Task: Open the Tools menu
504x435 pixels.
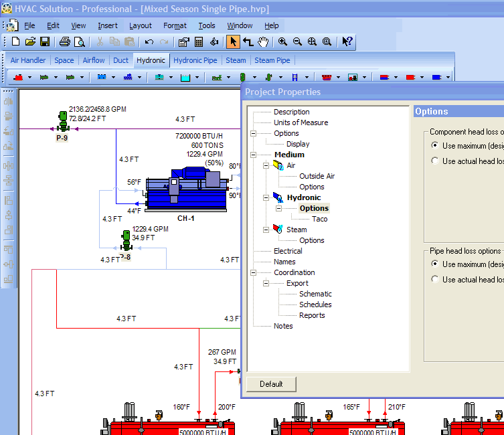Action: pos(207,25)
